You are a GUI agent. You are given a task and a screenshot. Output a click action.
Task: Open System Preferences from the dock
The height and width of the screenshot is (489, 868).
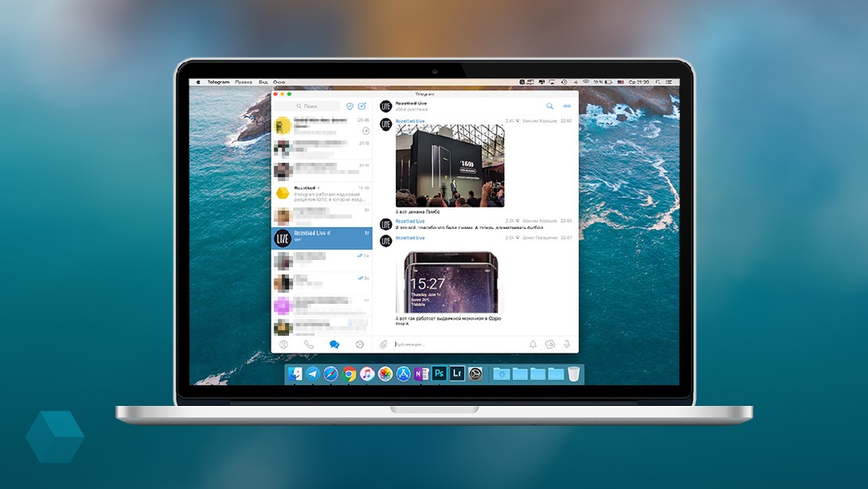pos(476,374)
